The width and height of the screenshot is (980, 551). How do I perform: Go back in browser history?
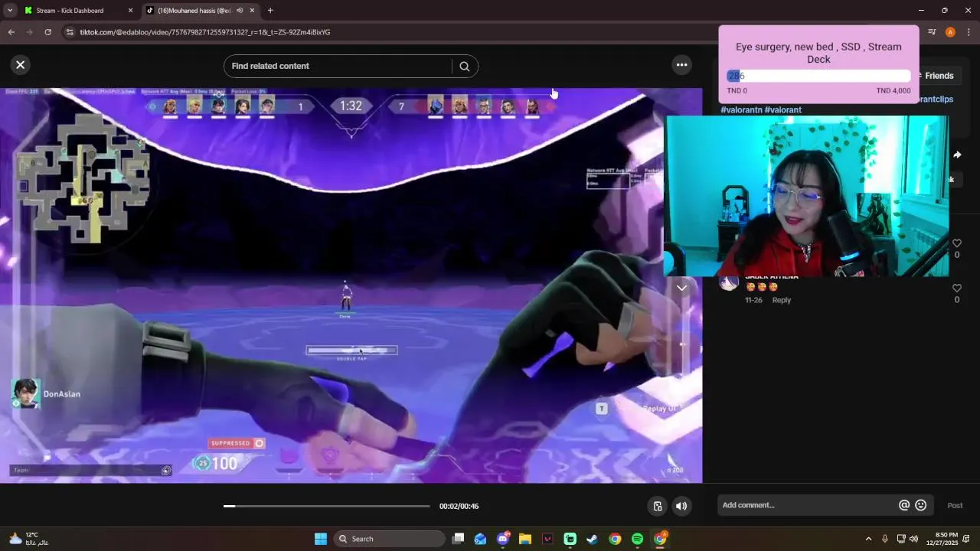[11, 32]
